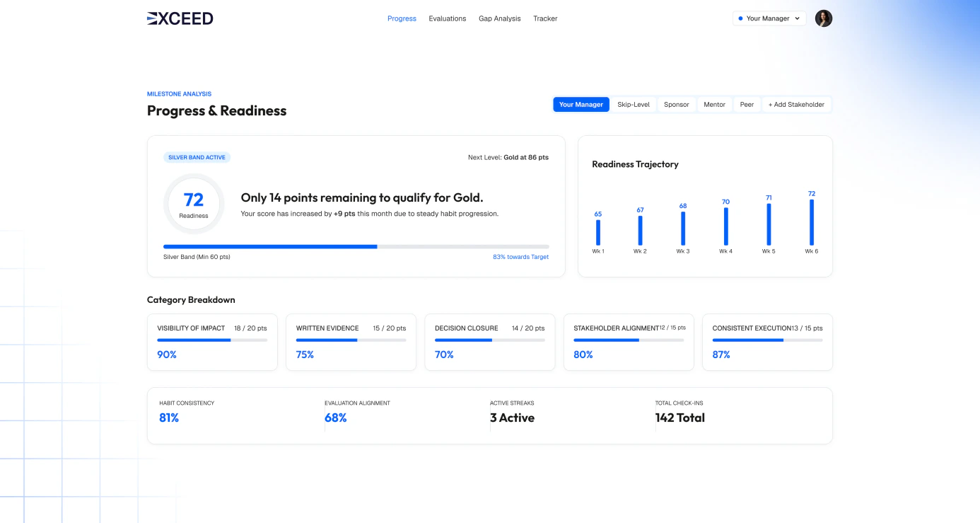Click the 18 / 20 pts text

(250, 328)
